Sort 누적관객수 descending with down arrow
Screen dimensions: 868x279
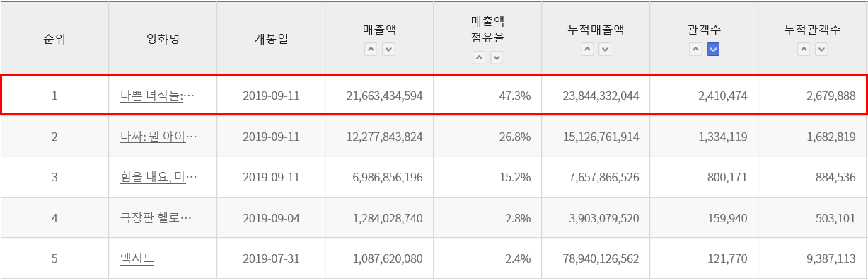click(821, 49)
